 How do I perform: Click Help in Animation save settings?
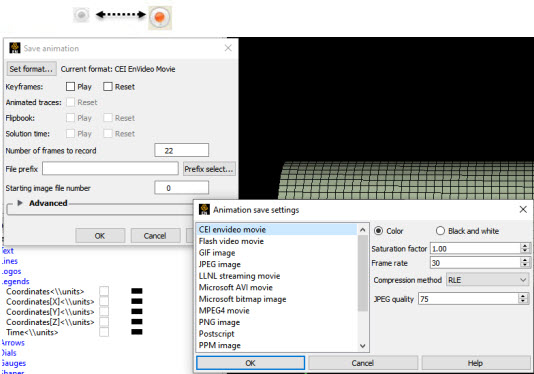coord(475,363)
